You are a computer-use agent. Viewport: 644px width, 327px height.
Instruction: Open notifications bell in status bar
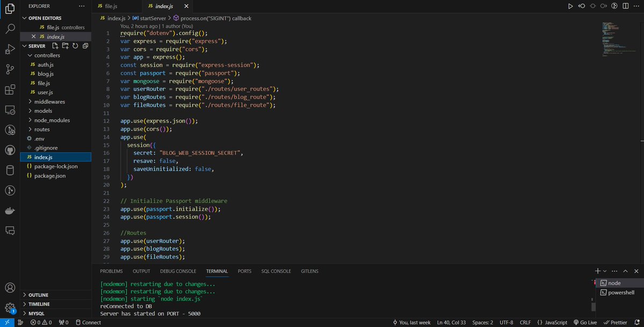(636, 322)
